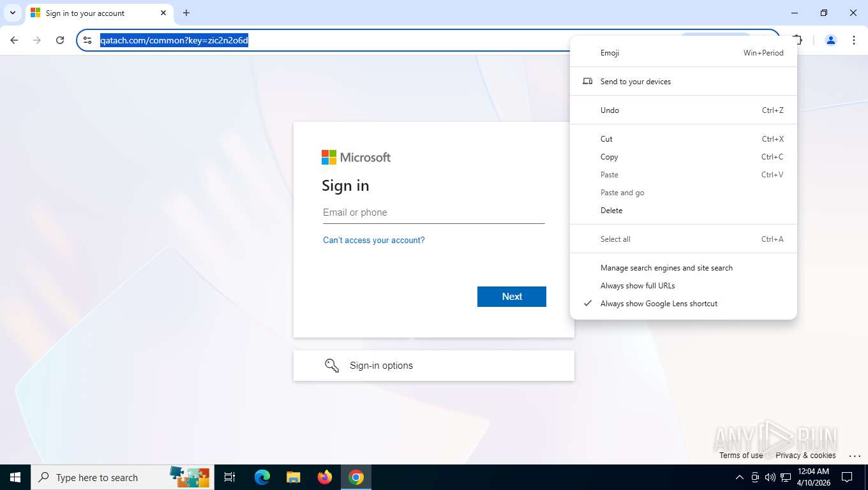Open the volume speaker icon
868x490 pixels.
pyautogui.click(x=770, y=477)
